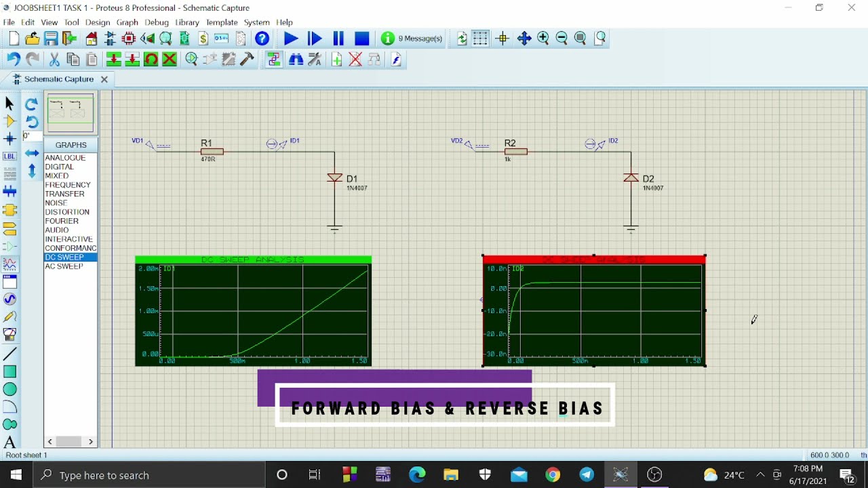Advance the simulation with the step button
Image resolution: width=868 pixels, height=488 pixels.
[x=315, y=39]
